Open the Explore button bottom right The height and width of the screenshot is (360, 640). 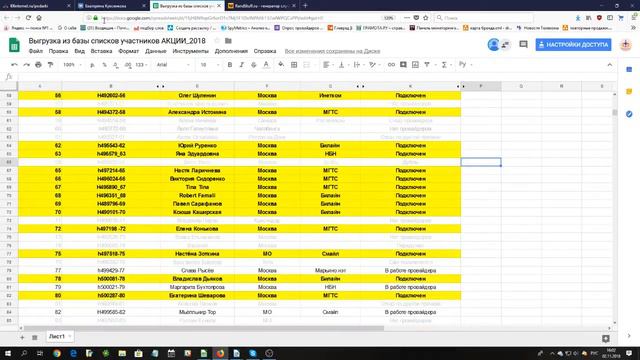point(606,338)
